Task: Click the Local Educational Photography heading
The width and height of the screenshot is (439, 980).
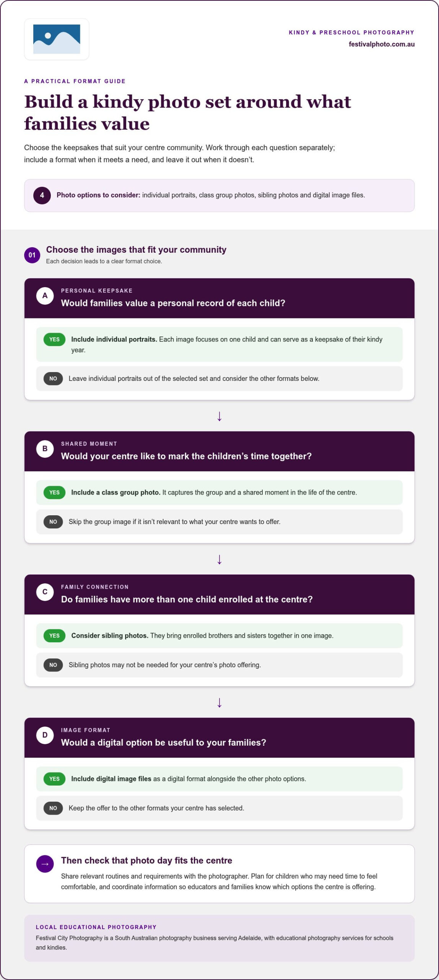Action: coord(96,927)
